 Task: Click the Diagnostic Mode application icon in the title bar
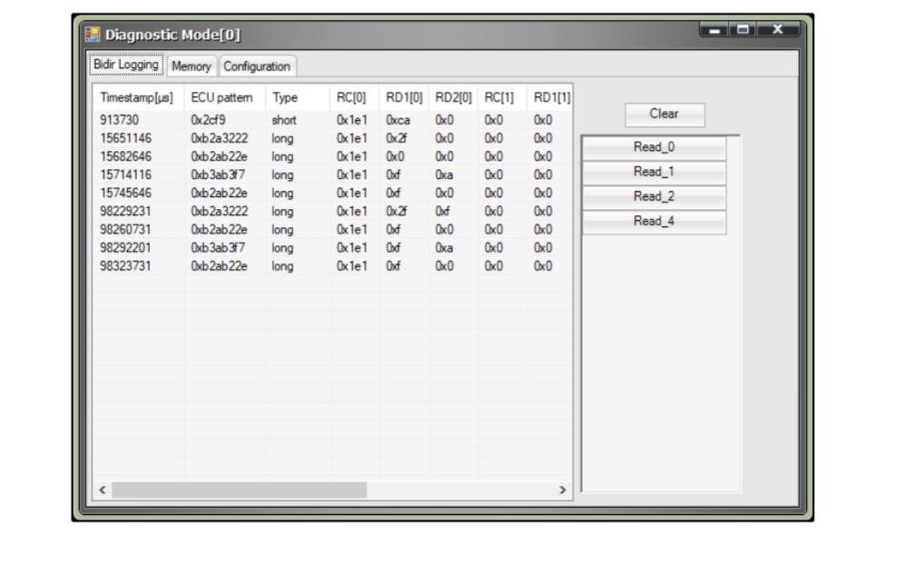coord(92,33)
